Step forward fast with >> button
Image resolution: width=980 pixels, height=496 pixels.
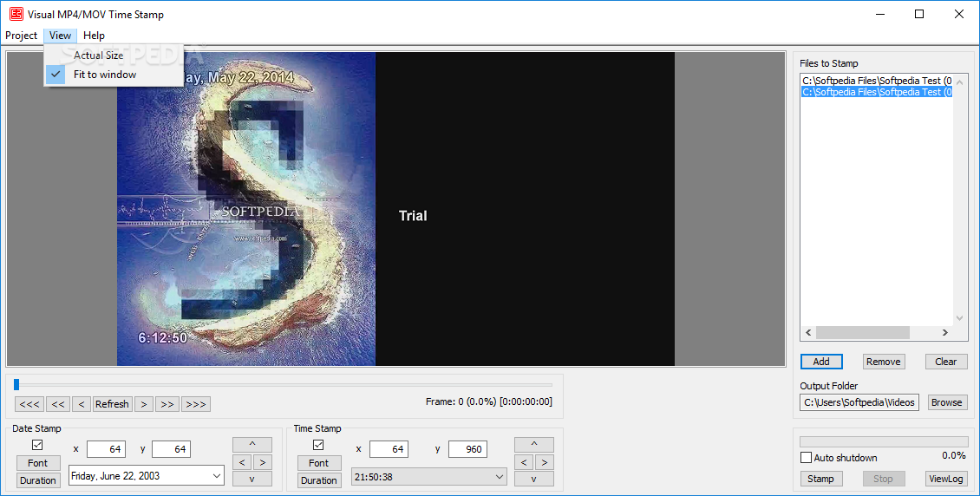coord(167,404)
